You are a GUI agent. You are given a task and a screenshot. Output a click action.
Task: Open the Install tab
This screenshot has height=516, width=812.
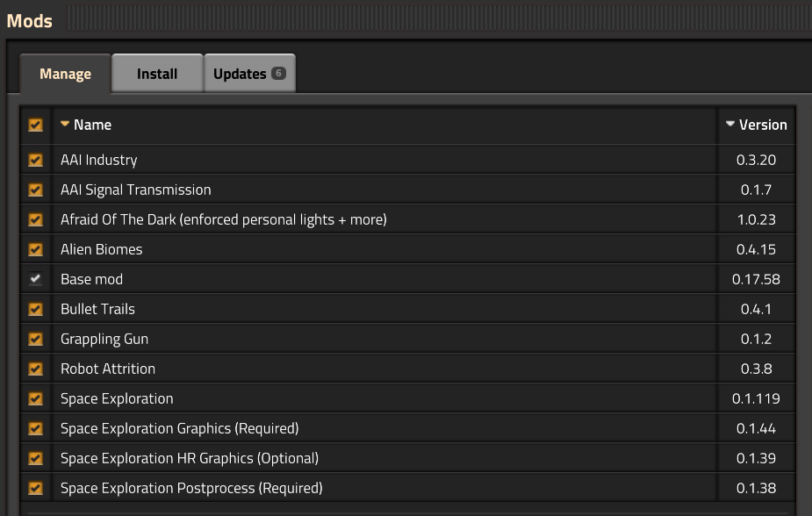tap(157, 73)
